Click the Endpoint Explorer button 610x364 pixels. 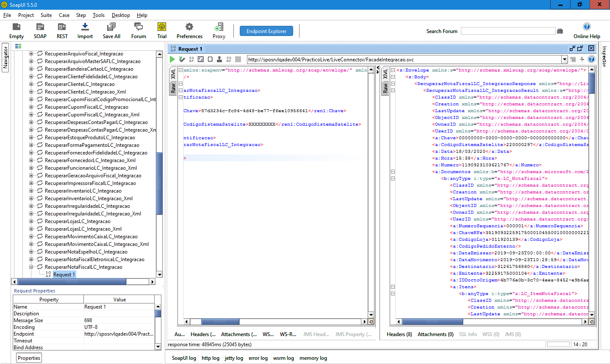(x=266, y=31)
